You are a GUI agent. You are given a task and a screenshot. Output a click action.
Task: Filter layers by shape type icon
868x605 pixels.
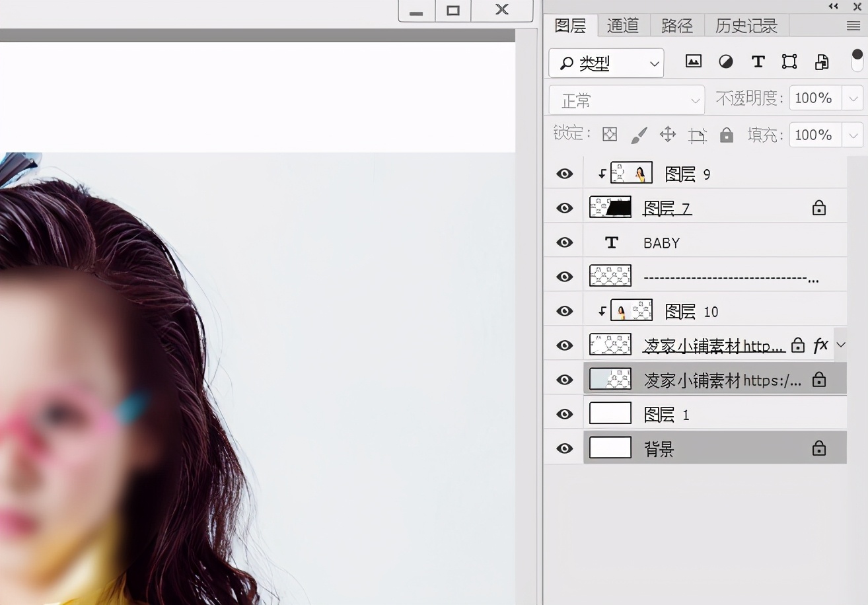coord(789,62)
